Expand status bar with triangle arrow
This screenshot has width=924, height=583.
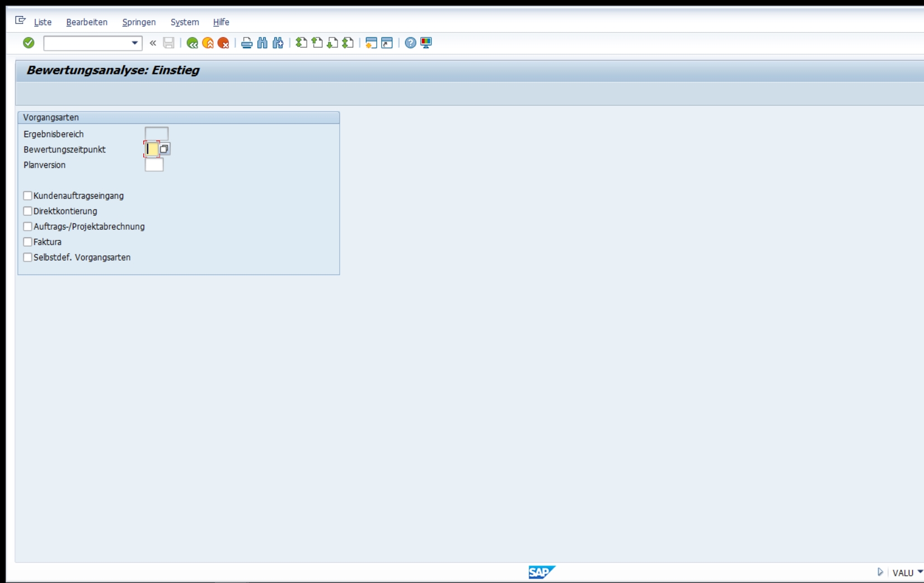click(x=880, y=572)
